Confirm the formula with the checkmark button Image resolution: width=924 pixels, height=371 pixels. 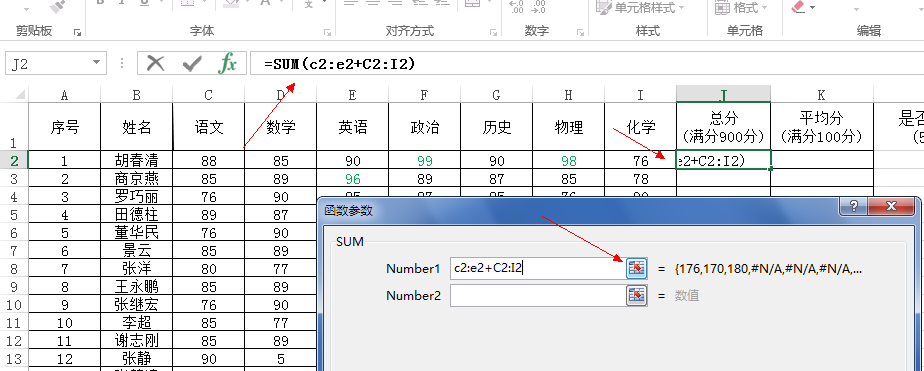click(192, 63)
